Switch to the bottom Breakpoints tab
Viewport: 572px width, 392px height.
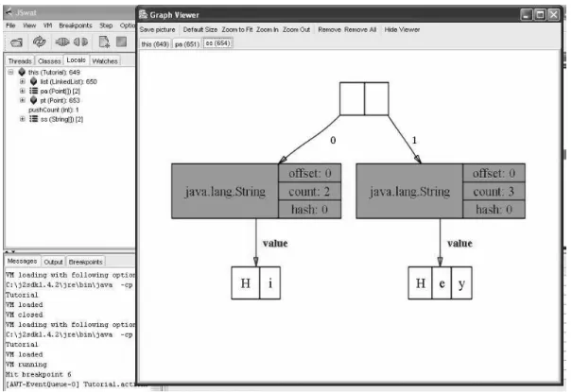[x=86, y=262]
